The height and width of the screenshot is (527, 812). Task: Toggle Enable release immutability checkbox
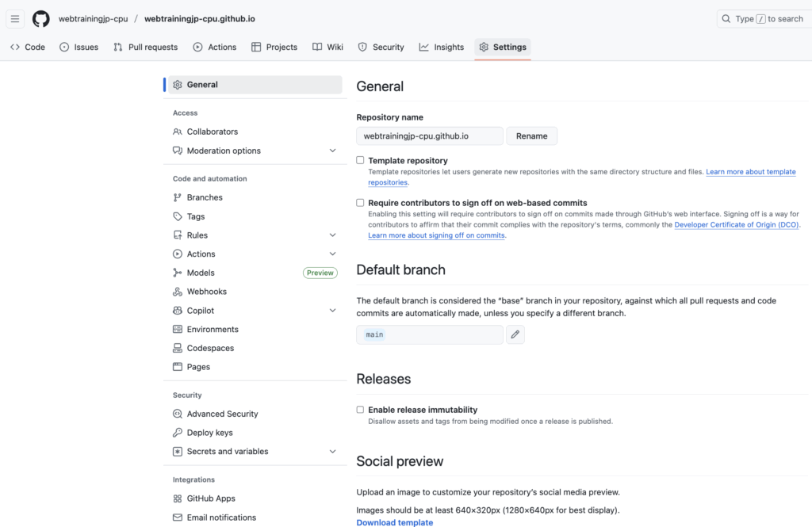(x=360, y=410)
